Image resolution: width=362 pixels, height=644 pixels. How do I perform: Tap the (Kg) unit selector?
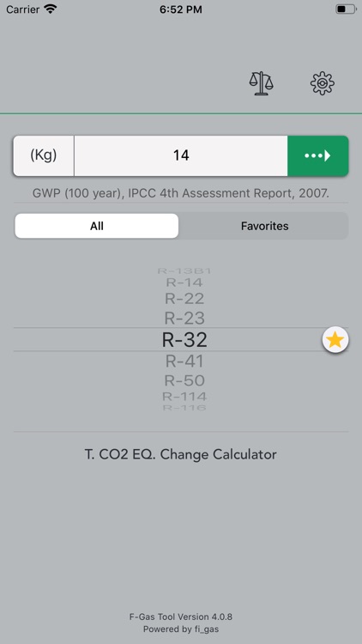[x=44, y=155]
